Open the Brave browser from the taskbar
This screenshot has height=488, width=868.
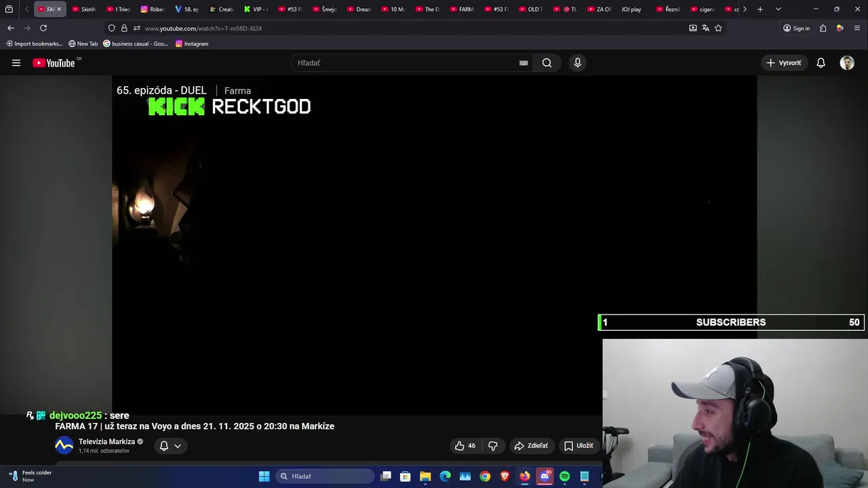pos(505,476)
